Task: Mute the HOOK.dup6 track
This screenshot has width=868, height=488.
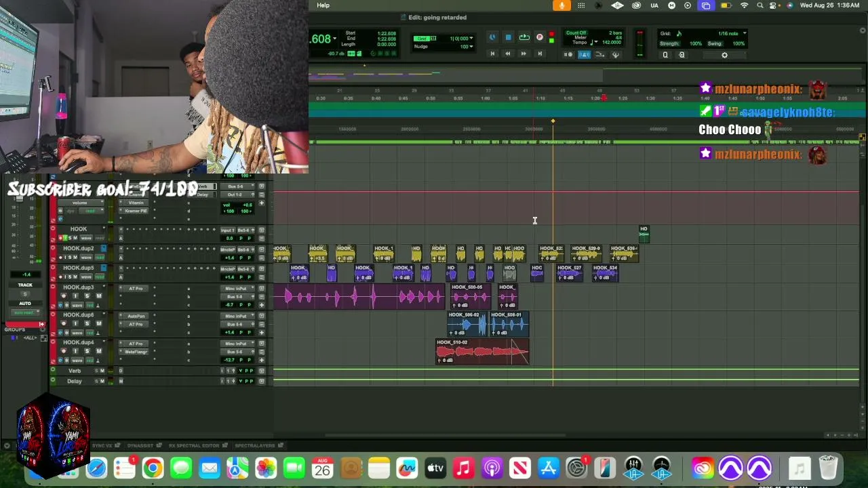Action: (98, 323)
